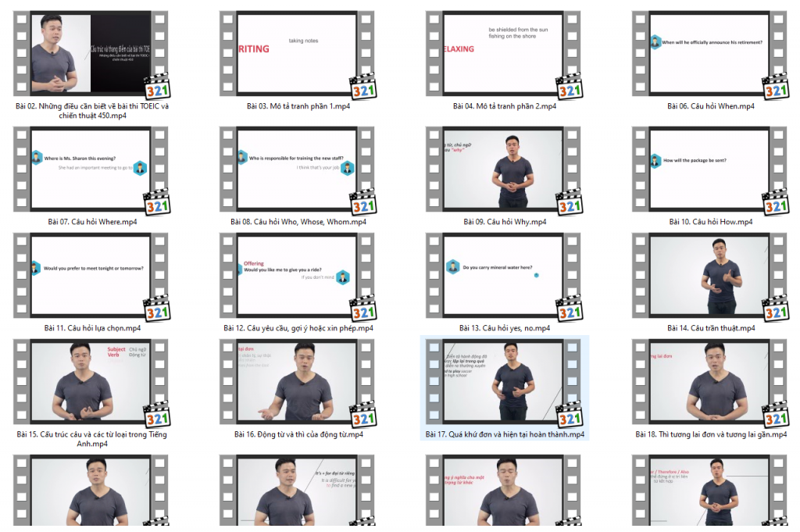This screenshot has width=800, height=532.
Task: Click the highlighted Bài 17 Quá khứ đơn file name
Action: pyautogui.click(x=505, y=434)
